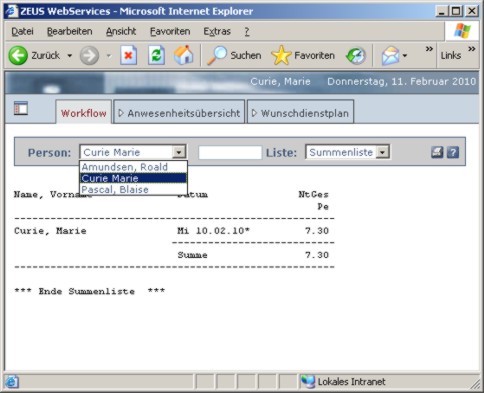Image resolution: width=484 pixels, height=393 pixels.
Task: Open the Bearbeiten menu
Action: pyautogui.click(x=69, y=32)
